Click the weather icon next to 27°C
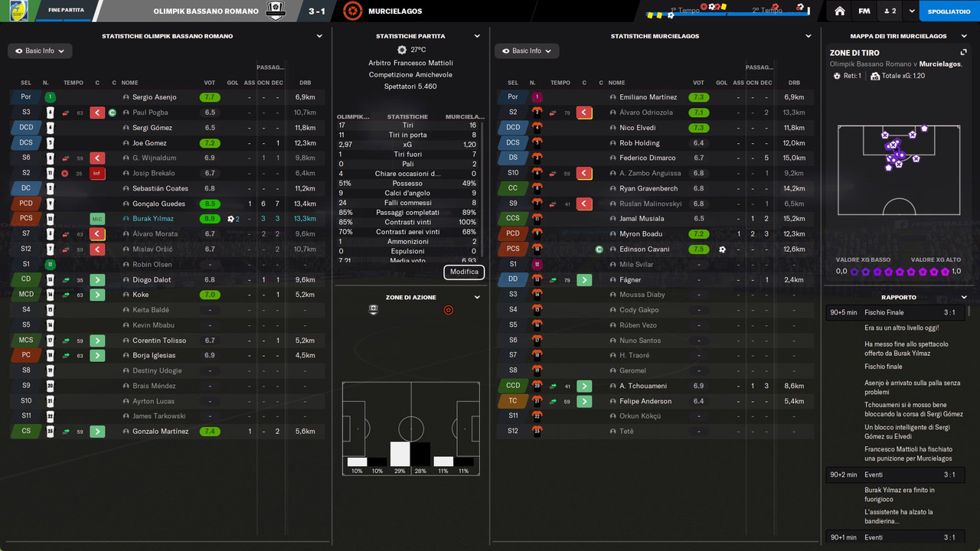The width and height of the screenshot is (980, 551). 402,50
